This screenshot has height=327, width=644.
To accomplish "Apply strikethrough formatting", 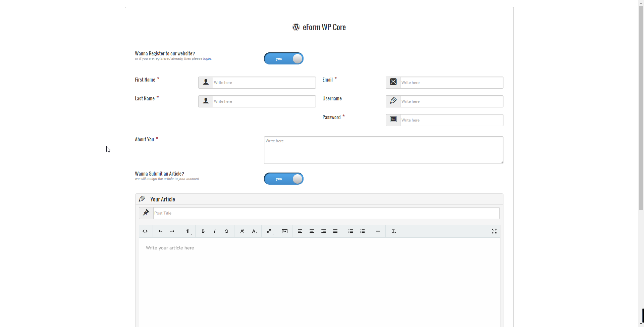I will pyautogui.click(x=227, y=231).
